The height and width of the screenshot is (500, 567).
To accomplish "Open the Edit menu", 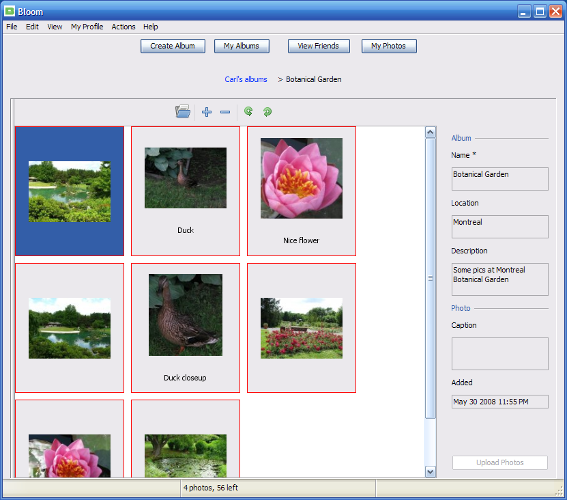I will pos(32,27).
